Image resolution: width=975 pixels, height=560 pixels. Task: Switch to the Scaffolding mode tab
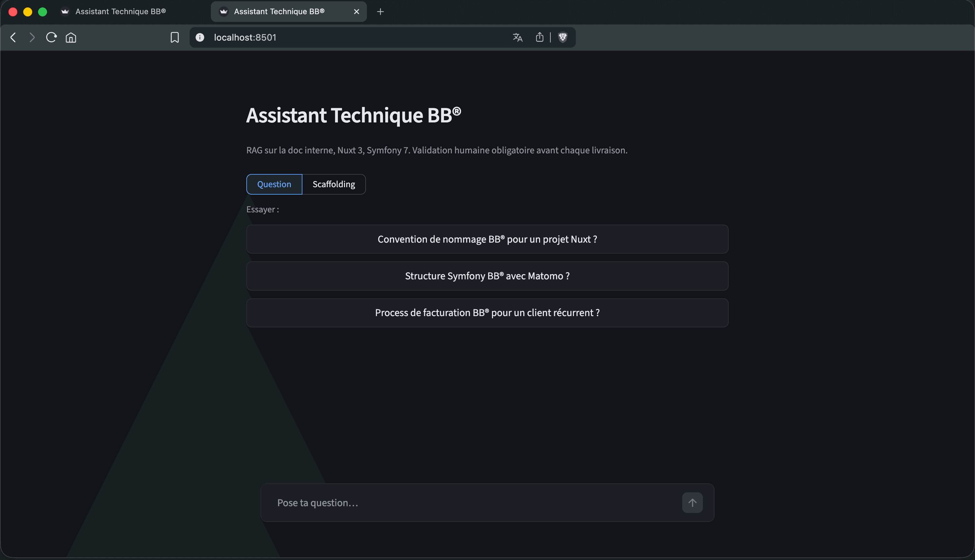(x=334, y=184)
